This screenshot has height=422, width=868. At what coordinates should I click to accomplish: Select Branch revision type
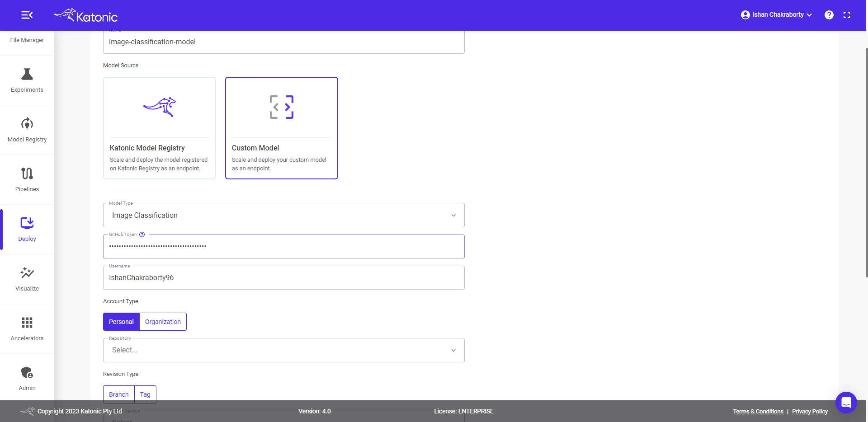point(119,394)
